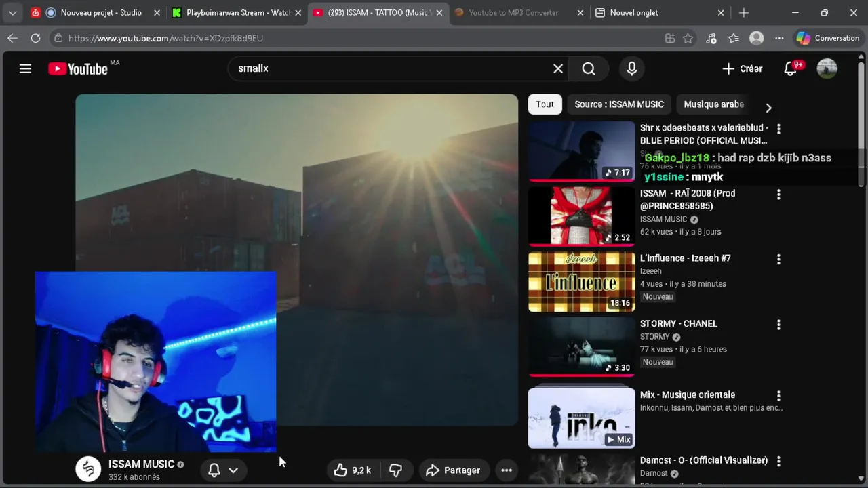The width and height of the screenshot is (868, 488).
Task: Select Source : ISSAM MUSIC filter chip
Action: [x=619, y=104]
